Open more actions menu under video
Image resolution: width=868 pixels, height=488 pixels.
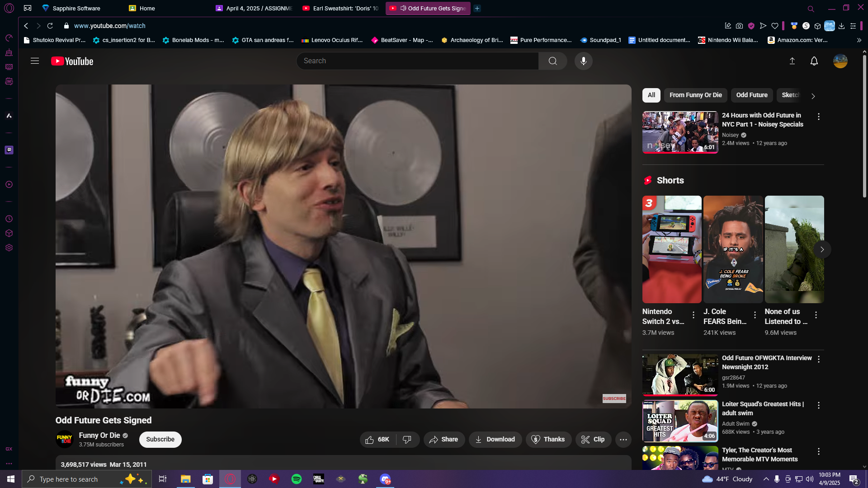pos(623,440)
